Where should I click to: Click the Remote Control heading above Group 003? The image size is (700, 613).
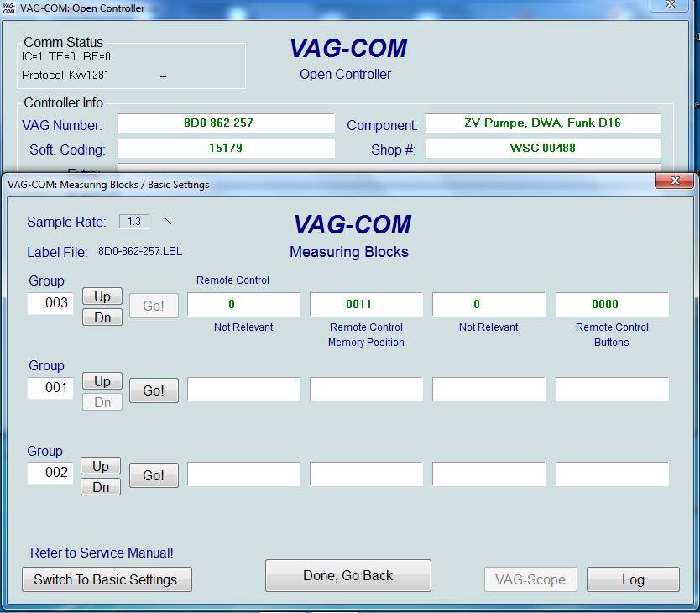point(232,280)
